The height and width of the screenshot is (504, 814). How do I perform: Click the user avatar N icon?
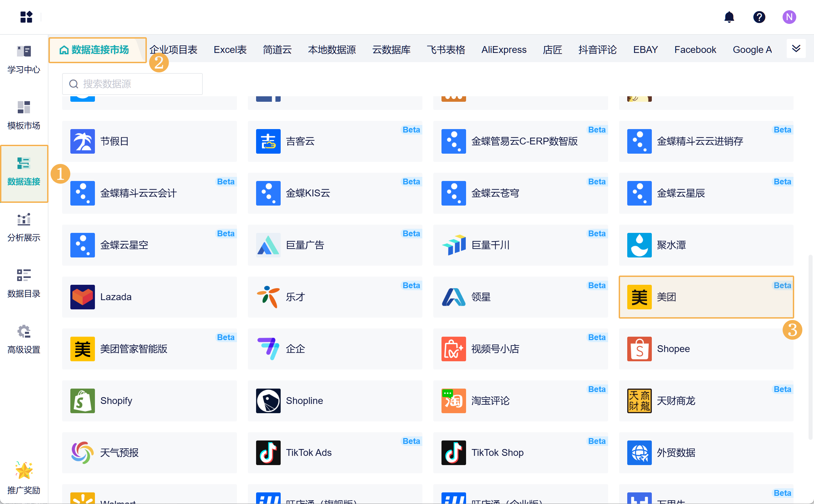tap(789, 17)
